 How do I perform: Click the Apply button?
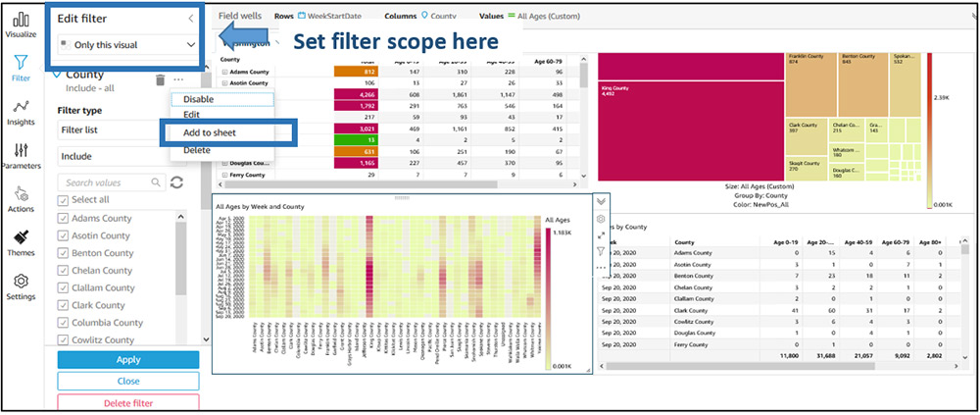[128, 360]
